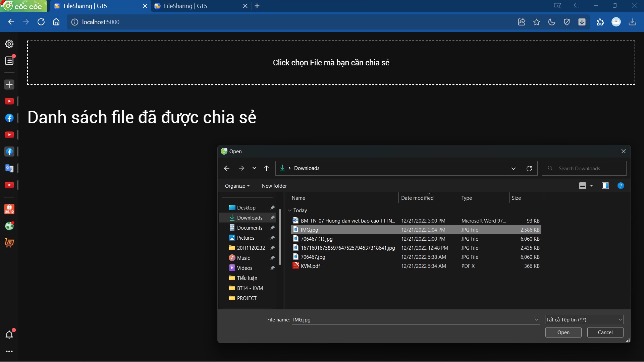
Task: Expand the view options dropdown arrow
Action: pyautogui.click(x=591, y=186)
